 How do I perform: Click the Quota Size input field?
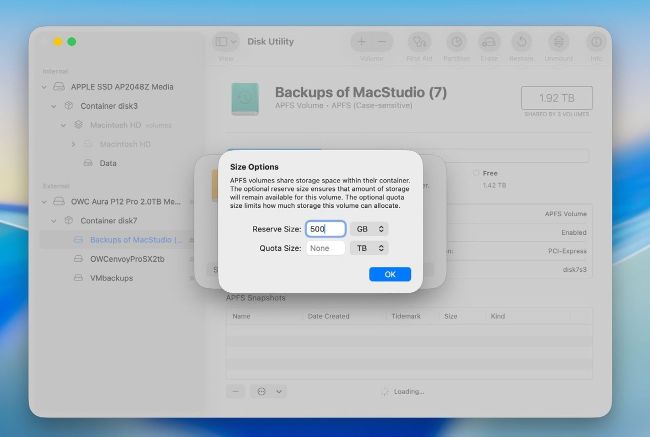coord(325,248)
